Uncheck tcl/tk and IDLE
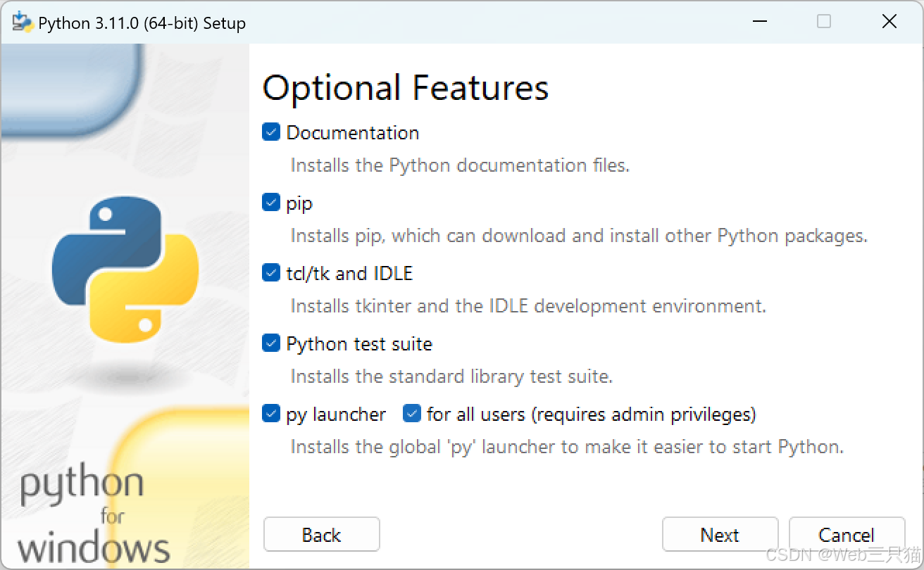This screenshot has width=924, height=570. tap(270, 272)
